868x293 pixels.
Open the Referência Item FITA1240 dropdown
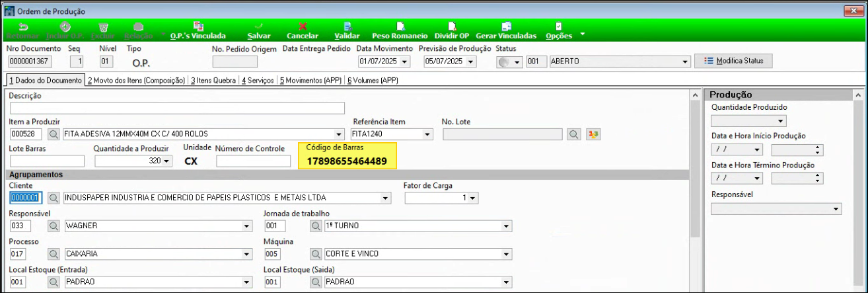coord(427,134)
